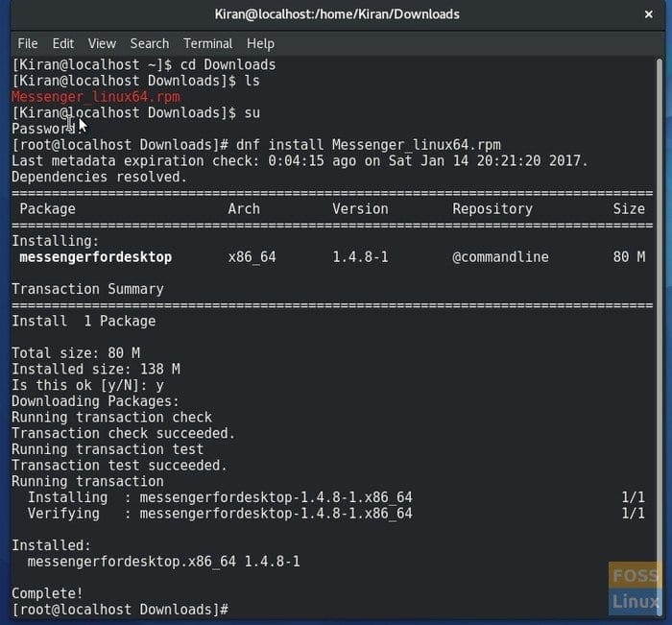672x625 pixels.
Task: Open the View menu
Action: 102,43
